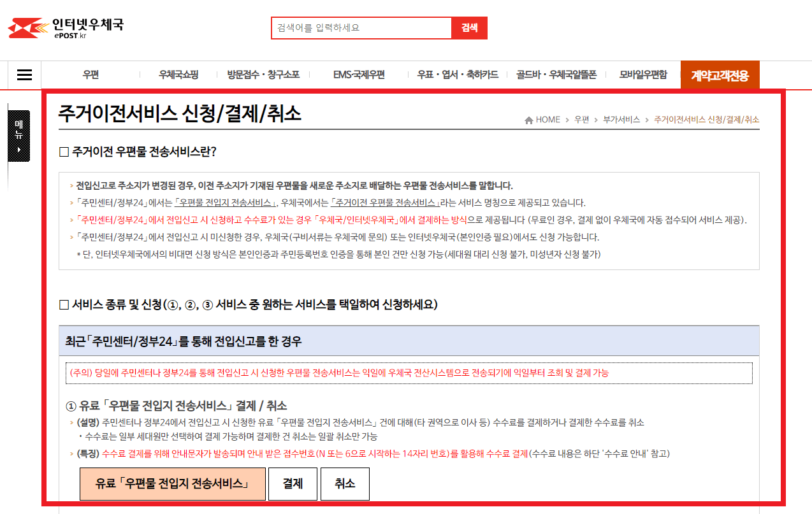Click the note starting * 단, 인터넷우체국에서의
Viewport: 812px width, 514px height.
coord(338,255)
